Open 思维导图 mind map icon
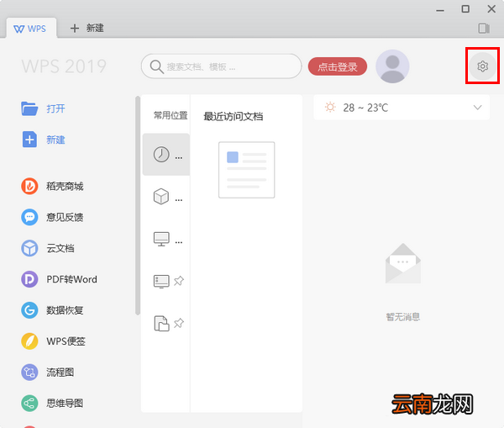 coord(29,404)
